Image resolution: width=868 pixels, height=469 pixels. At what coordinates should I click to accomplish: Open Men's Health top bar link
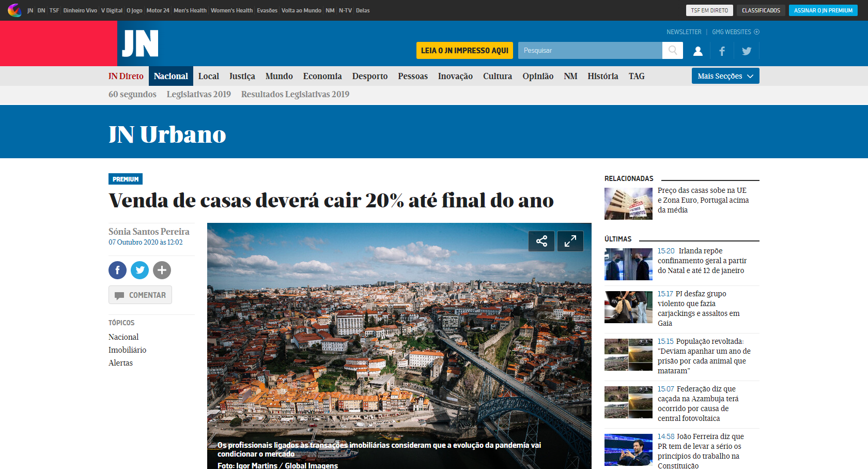pyautogui.click(x=190, y=10)
